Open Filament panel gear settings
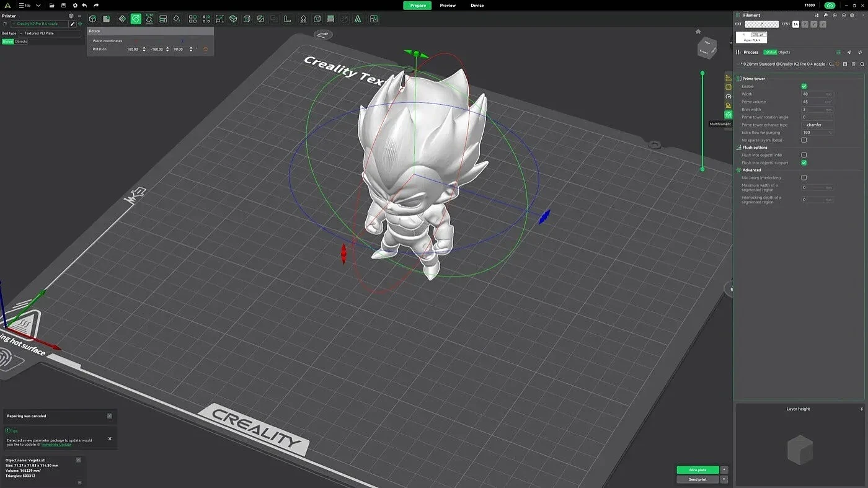The width and height of the screenshot is (868, 488). (852, 16)
